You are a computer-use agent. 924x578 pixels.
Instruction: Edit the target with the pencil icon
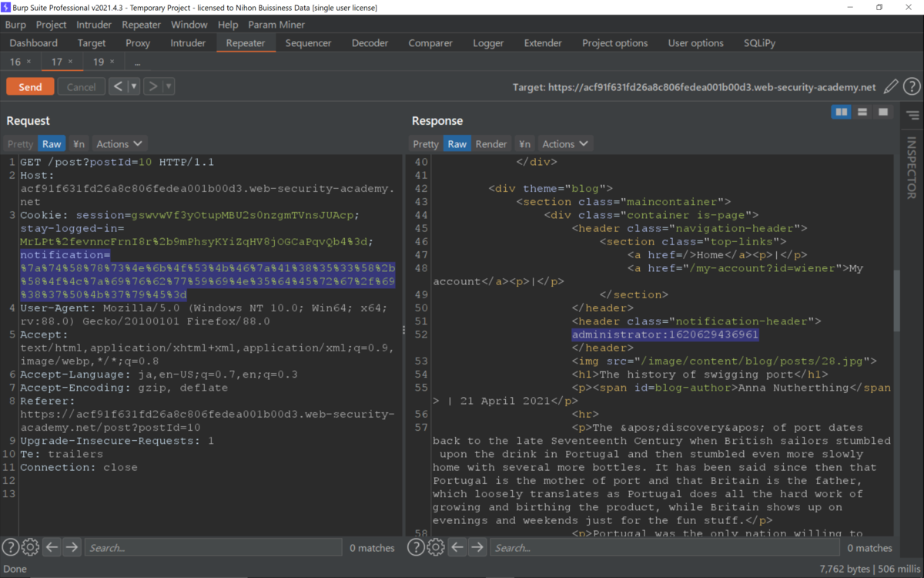click(x=891, y=87)
